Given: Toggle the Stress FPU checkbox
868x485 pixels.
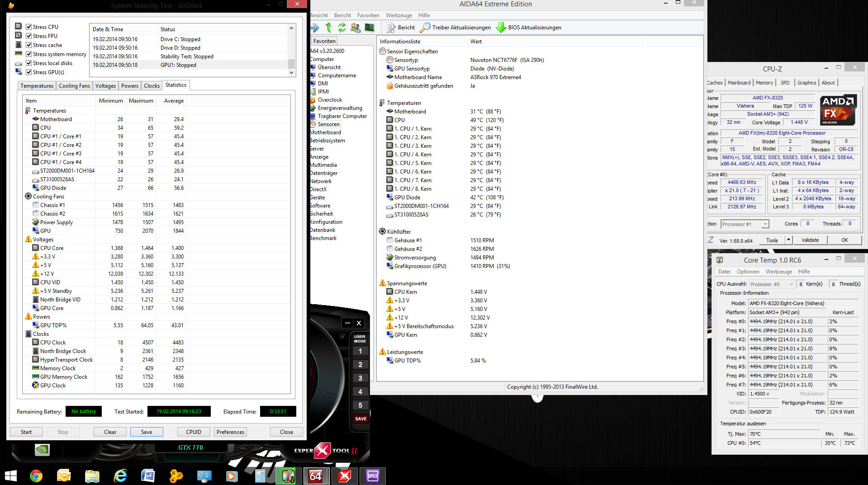Looking at the screenshot, I should (x=29, y=36).
